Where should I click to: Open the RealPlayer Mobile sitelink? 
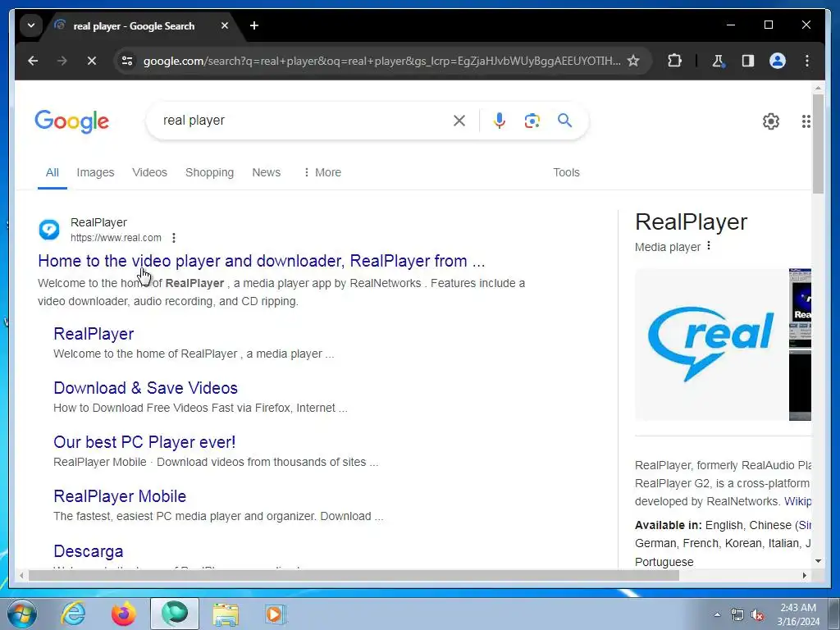click(x=120, y=496)
